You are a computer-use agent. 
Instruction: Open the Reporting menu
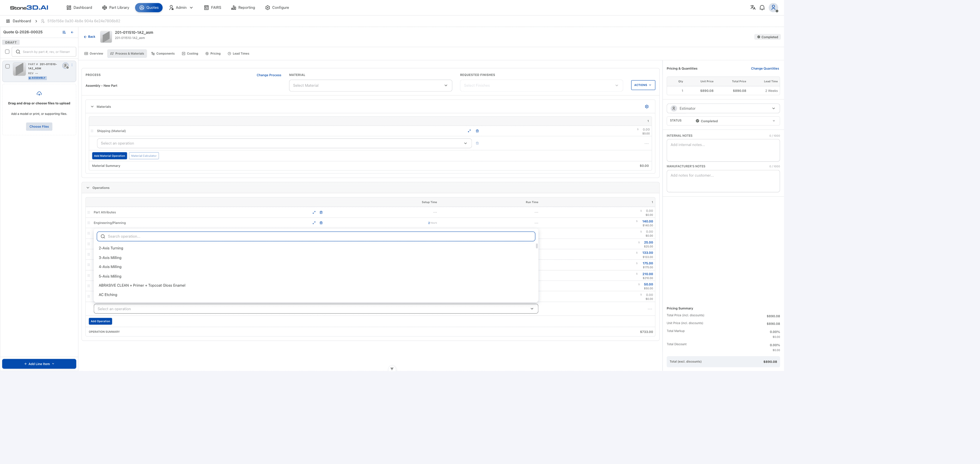(243, 8)
